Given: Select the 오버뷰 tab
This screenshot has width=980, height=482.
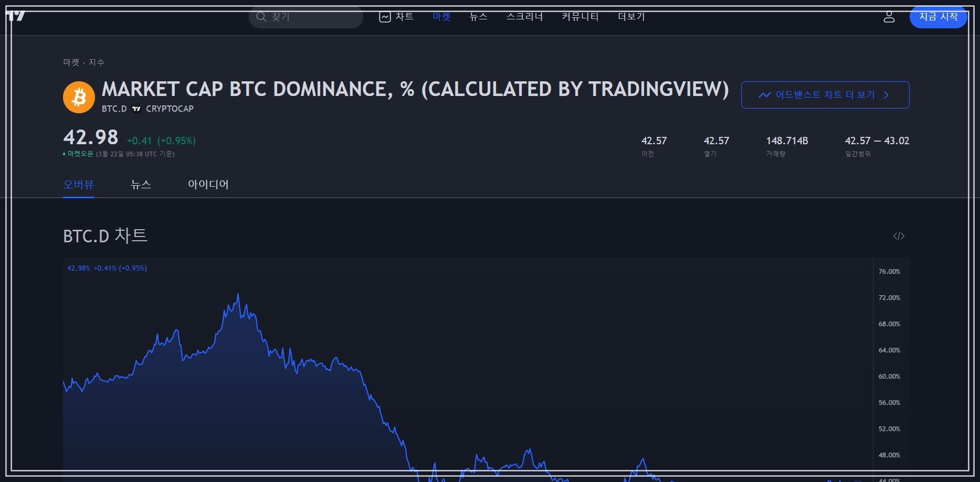Looking at the screenshot, I should 78,185.
